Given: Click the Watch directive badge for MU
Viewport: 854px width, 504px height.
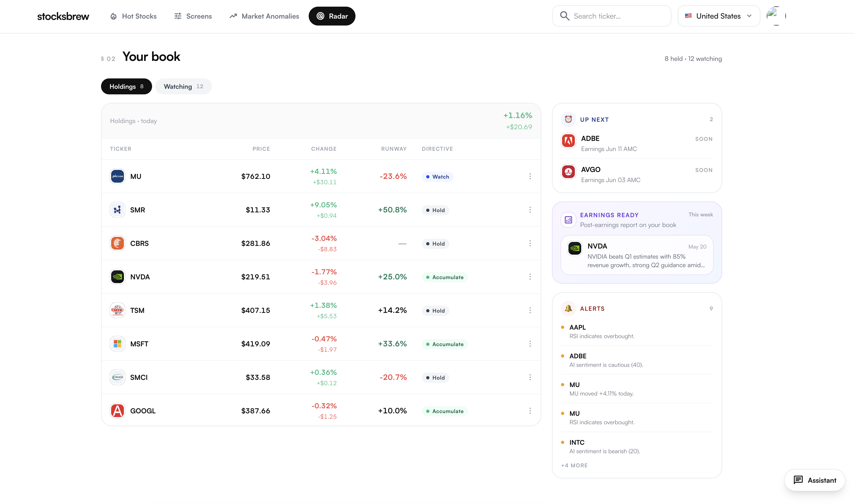Looking at the screenshot, I should (x=438, y=177).
